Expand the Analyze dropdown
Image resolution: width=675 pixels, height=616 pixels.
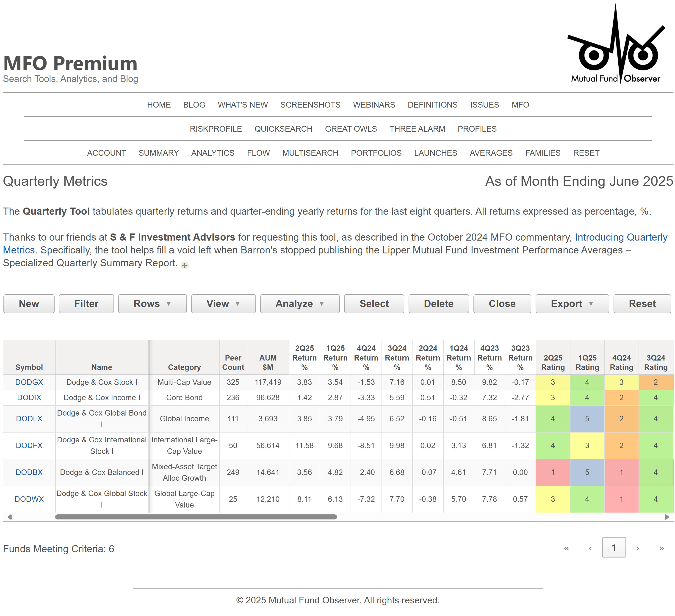300,304
